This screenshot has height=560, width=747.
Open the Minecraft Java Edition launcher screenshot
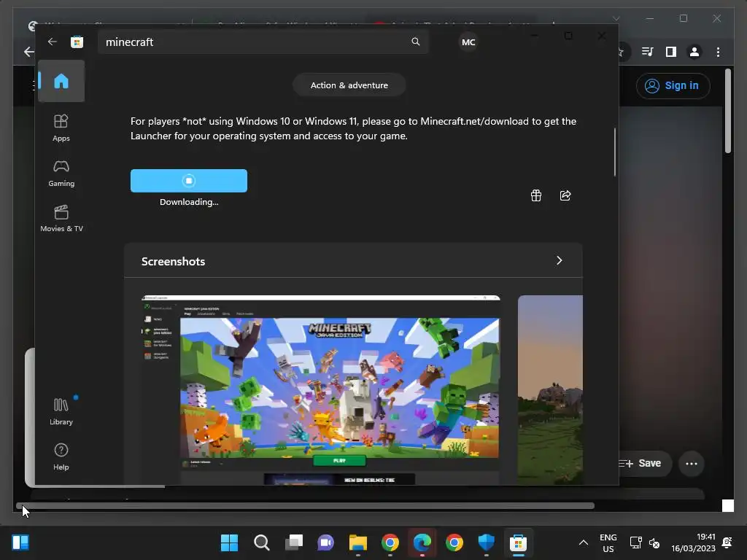[321, 390]
